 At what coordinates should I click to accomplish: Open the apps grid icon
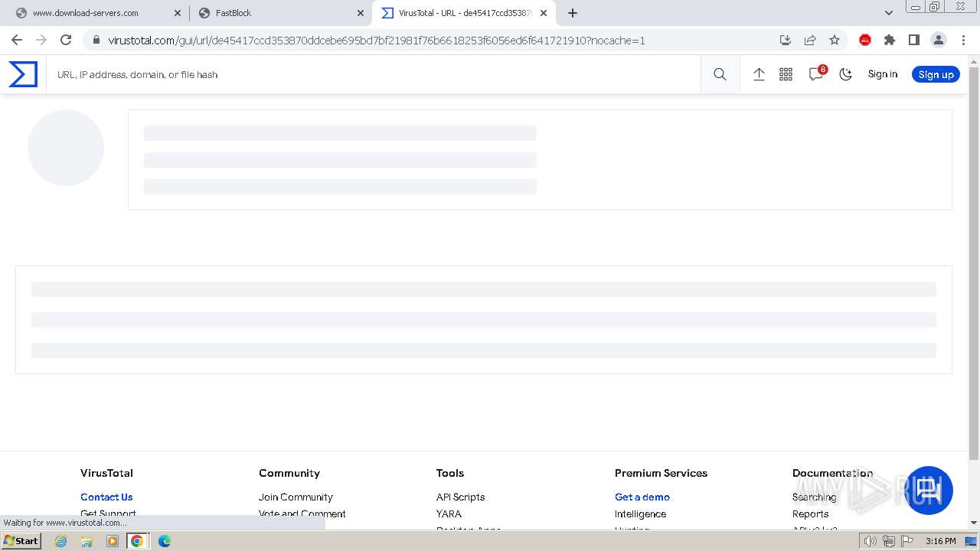coord(786,74)
